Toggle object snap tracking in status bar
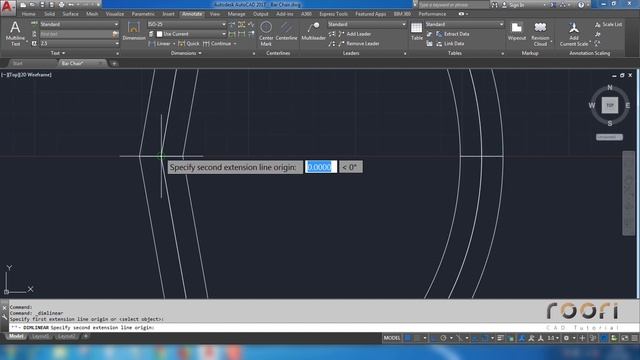640x360 pixels. (475, 338)
